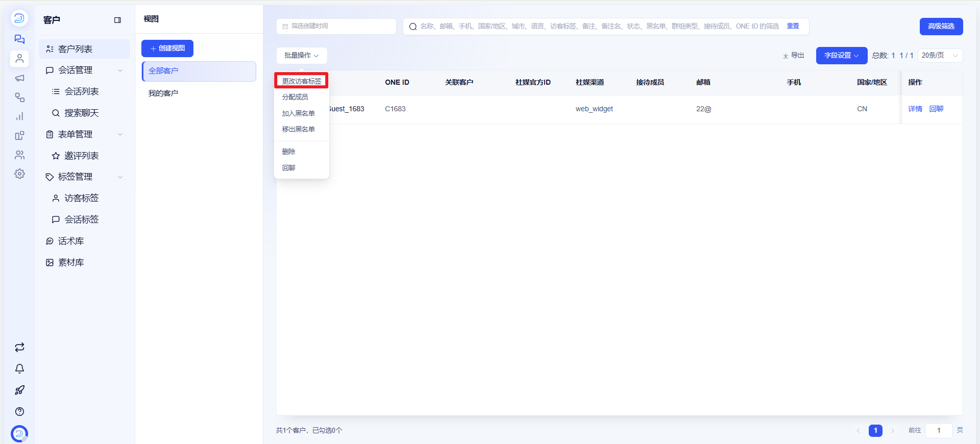The width and height of the screenshot is (980, 444).
Task: Click the megaphone broadcast icon in sidebar
Action: click(x=19, y=78)
